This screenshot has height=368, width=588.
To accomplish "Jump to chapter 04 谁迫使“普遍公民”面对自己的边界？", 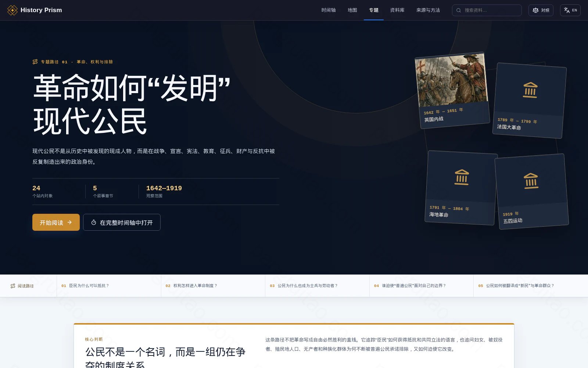I will click(422, 286).
